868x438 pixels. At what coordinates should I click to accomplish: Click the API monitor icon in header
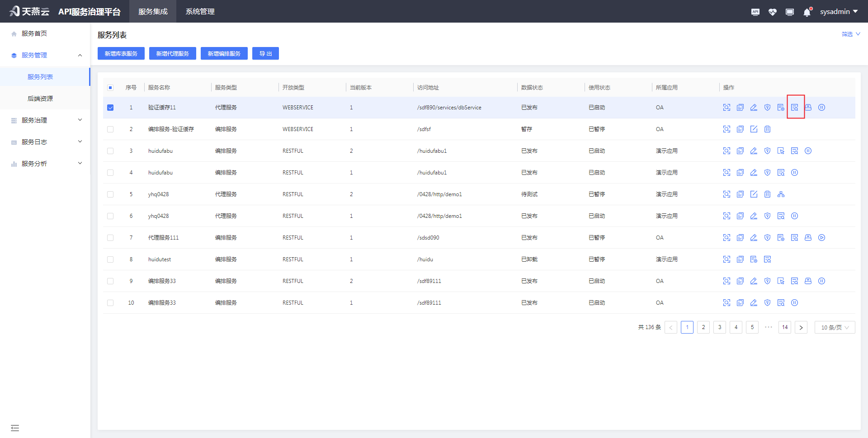tap(755, 12)
